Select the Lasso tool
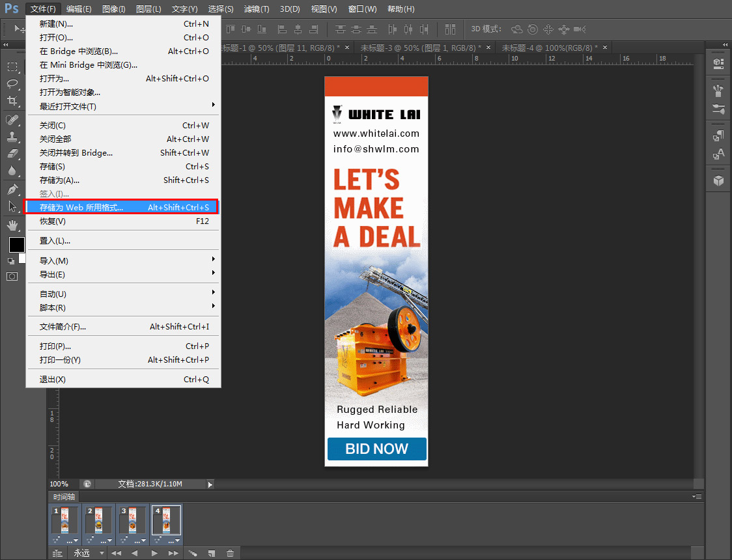 [12, 84]
